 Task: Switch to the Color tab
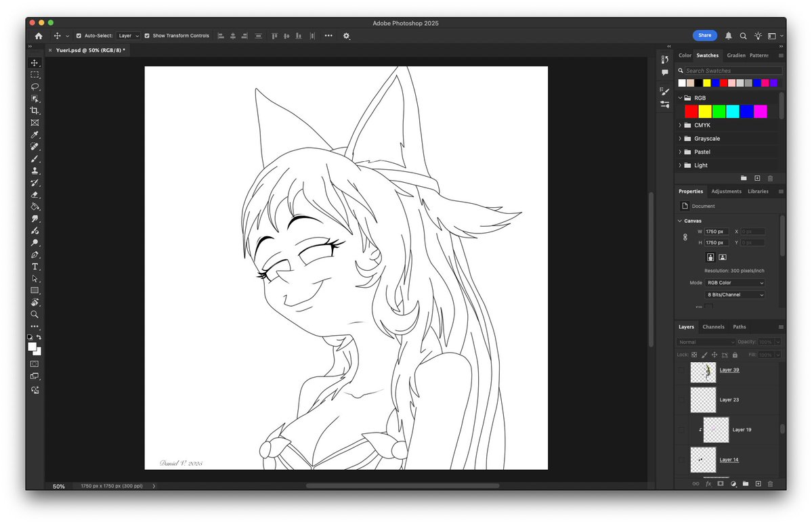(x=685, y=56)
